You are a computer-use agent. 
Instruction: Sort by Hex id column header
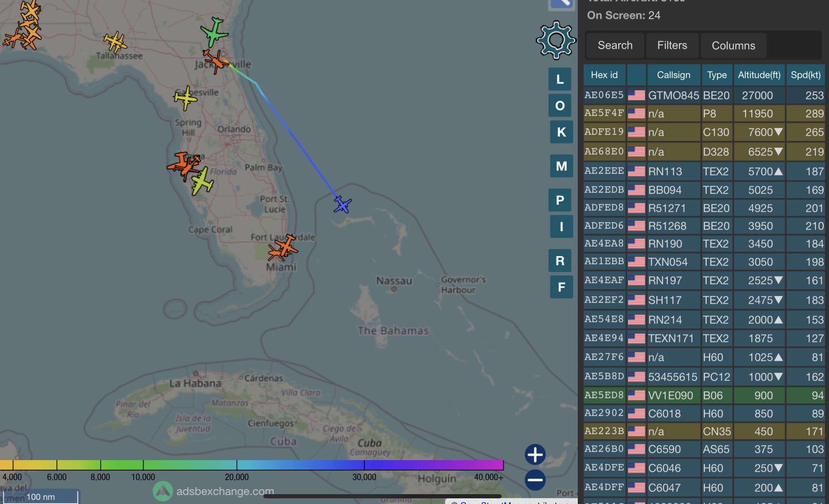pyautogui.click(x=604, y=75)
